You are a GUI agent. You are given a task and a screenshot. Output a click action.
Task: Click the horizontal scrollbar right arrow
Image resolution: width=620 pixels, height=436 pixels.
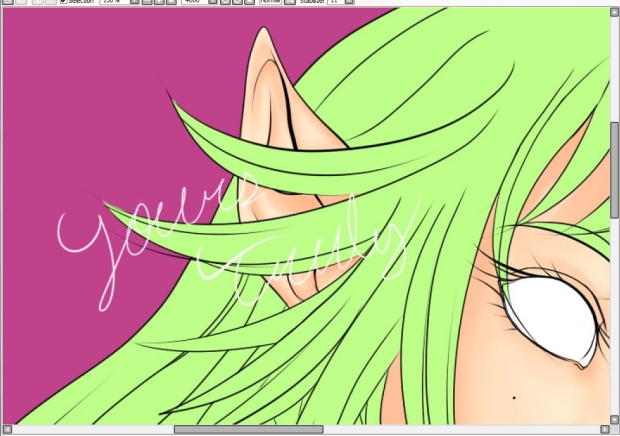pyautogui.click(x=605, y=429)
